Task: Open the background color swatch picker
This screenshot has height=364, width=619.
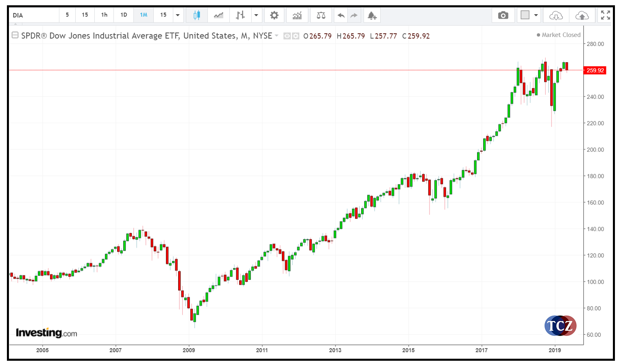Action: click(x=525, y=15)
